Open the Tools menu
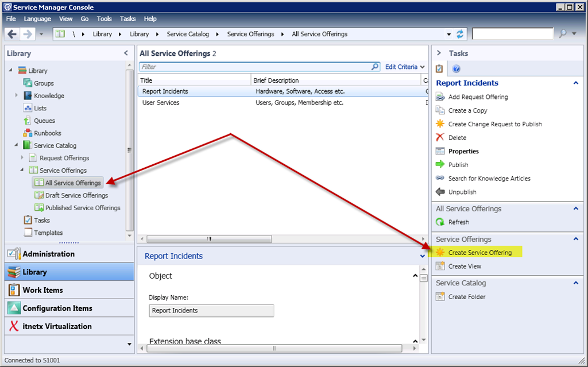 pos(104,19)
